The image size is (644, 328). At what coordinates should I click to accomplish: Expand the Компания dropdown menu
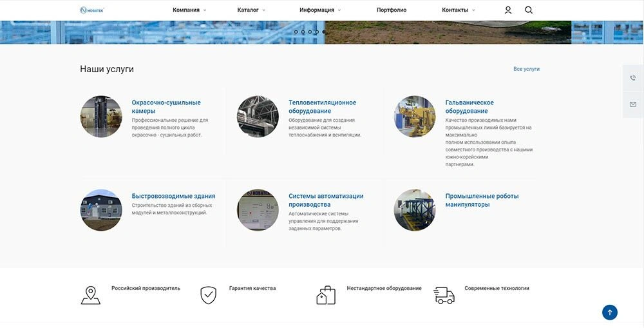click(x=189, y=10)
